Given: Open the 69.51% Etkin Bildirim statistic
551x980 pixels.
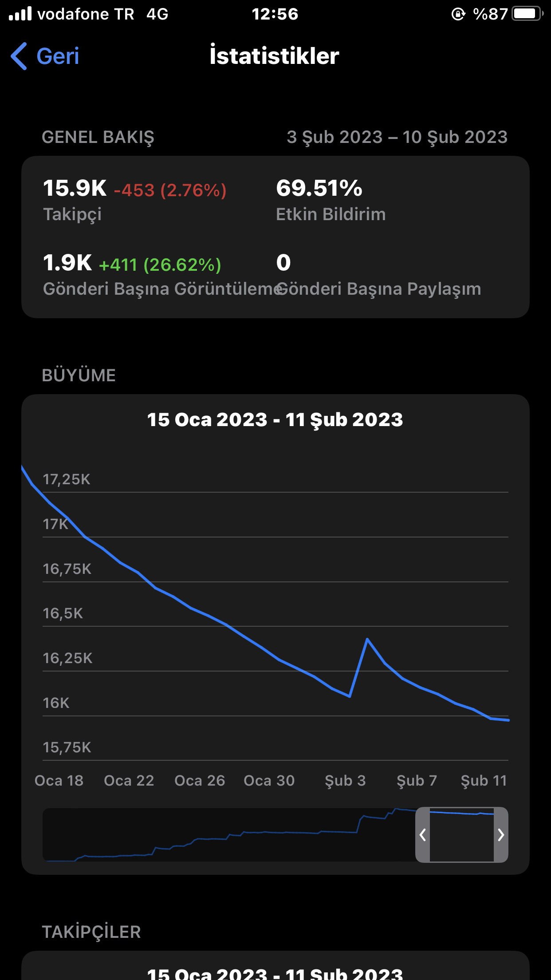Looking at the screenshot, I should [x=331, y=200].
